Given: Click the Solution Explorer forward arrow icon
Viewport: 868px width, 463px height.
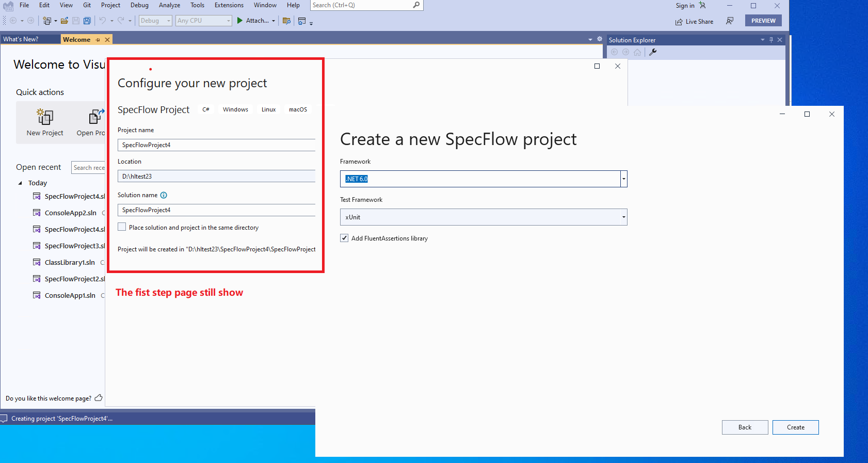Looking at the screenshot, I should click(625, 52).
